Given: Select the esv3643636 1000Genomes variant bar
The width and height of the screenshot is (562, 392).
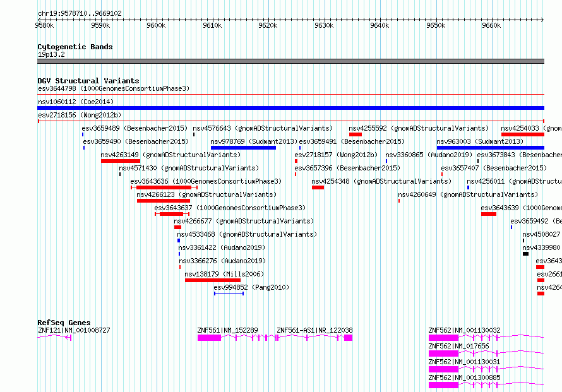Looking at the screenshot, I should (x=164, y=187).
